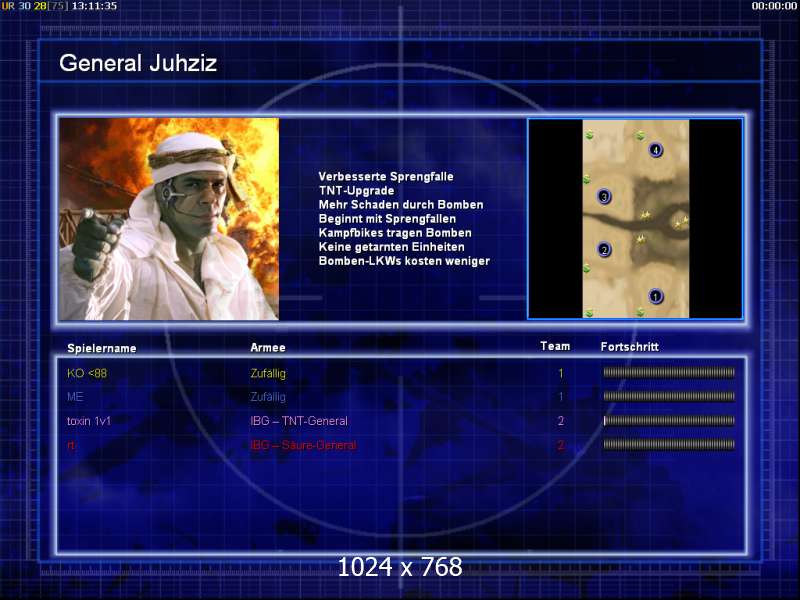Click 'IBG – TNT-General' army entry
Viewport: 800px width, 600px height.
pos(298,421)
